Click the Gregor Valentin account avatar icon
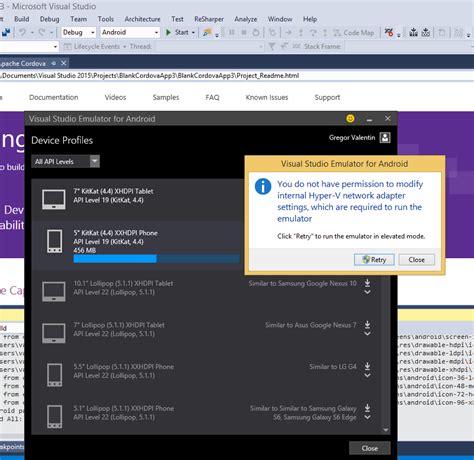The width and height of the screenshot is (474, 460). click(385, 138)
